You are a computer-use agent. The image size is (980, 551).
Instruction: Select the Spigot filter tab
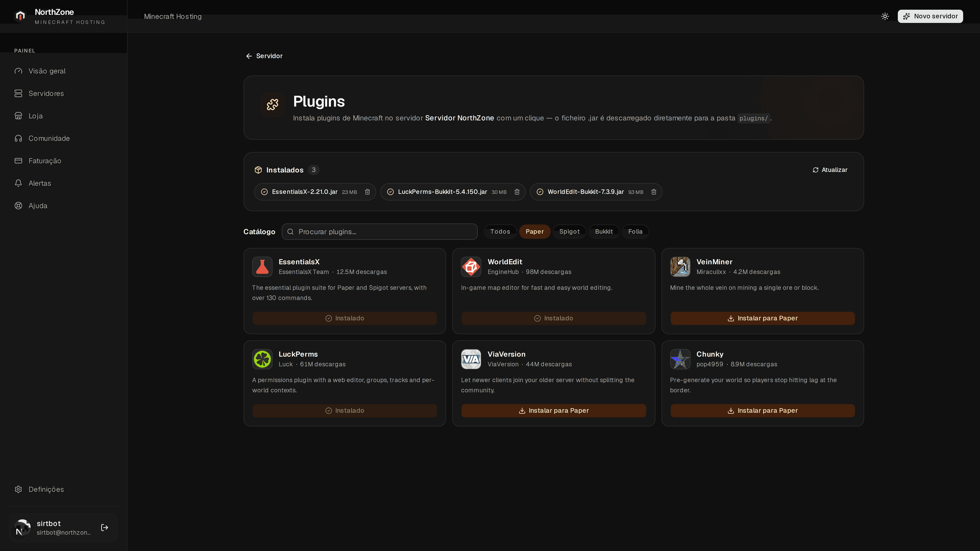pyautogui.click(x=569, y=232)
